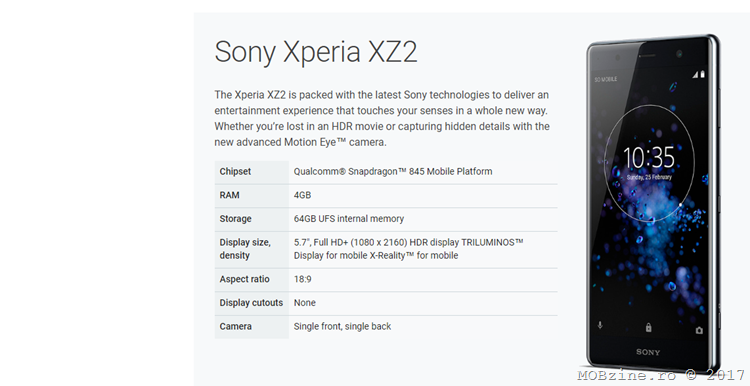This screenshot has height=386, width=750.
Task: Click the lock icon on phone screen
Action: 648,328
